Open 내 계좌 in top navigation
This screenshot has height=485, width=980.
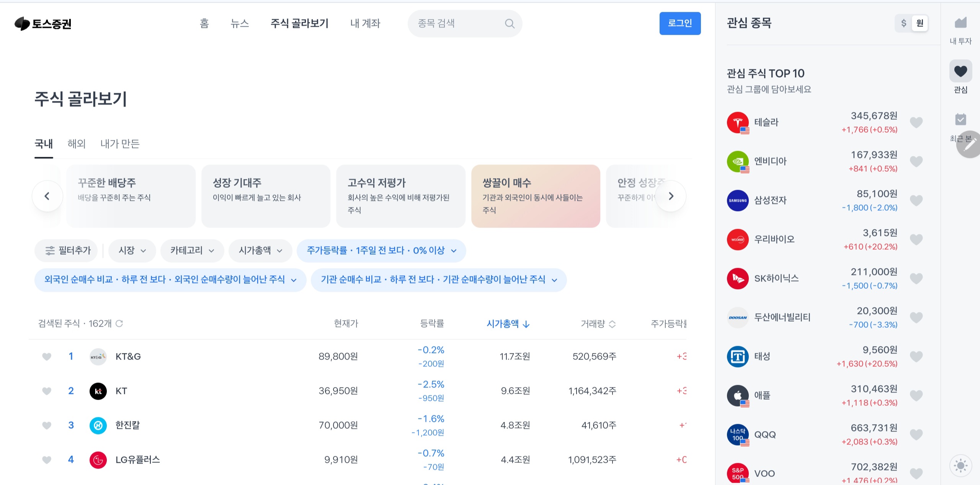pyautogui.click(x=365, y=24)
